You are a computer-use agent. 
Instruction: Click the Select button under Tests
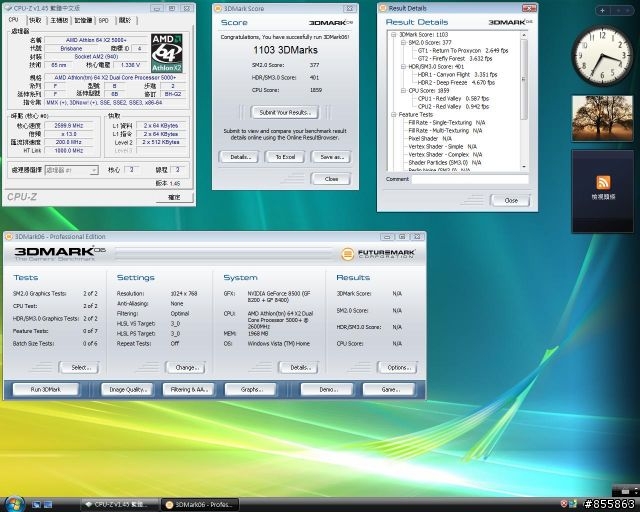80,367
